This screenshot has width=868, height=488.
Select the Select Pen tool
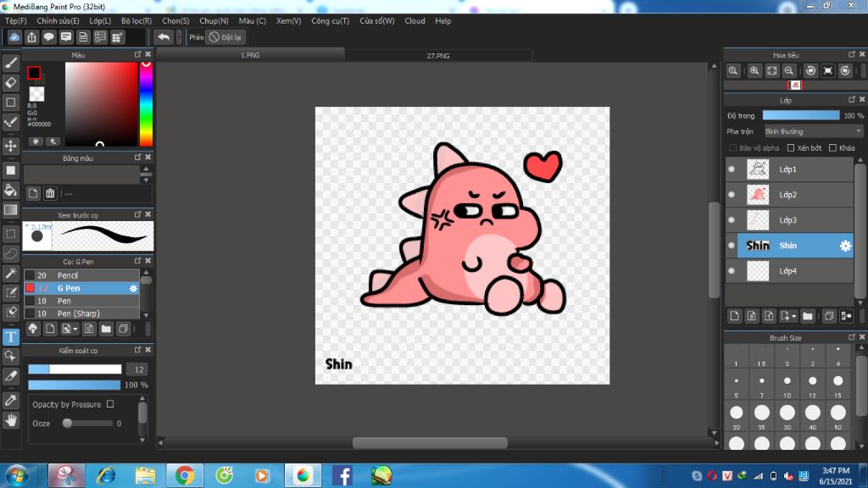pos(10,292)
